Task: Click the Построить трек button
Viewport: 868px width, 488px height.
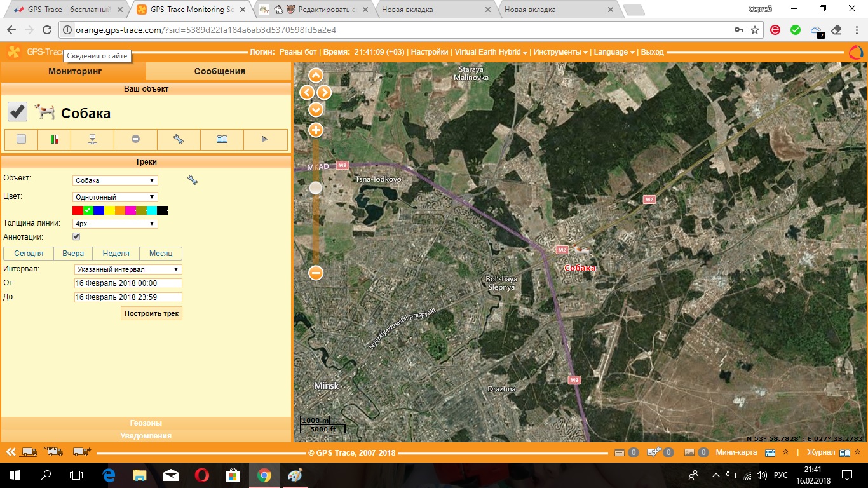Action: pyautogui.click(x=151, y=313)
